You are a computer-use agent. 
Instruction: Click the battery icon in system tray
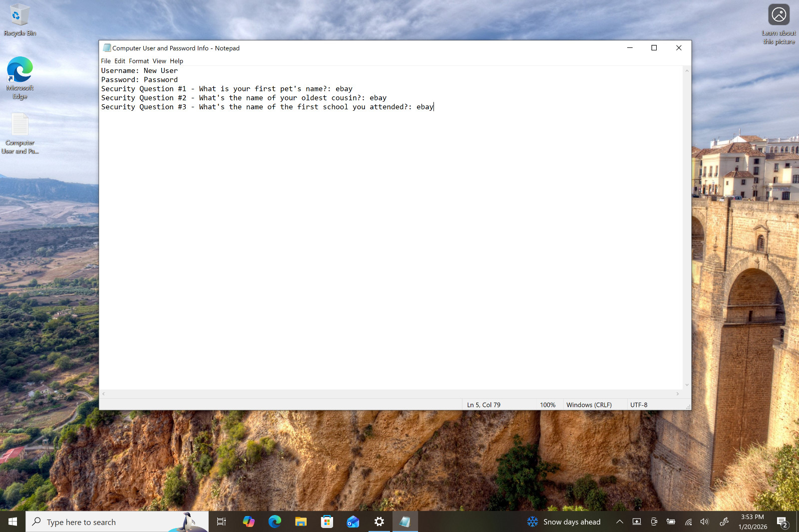point(671,522)
